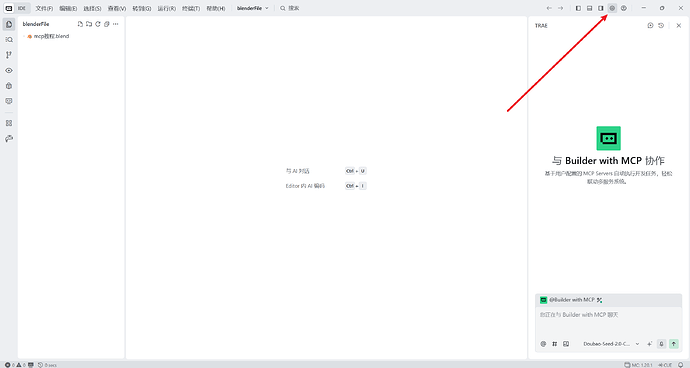Toggle the left sidebar layout
The height and width of the screenshot is (368, 690).
[x=578, y=8]
